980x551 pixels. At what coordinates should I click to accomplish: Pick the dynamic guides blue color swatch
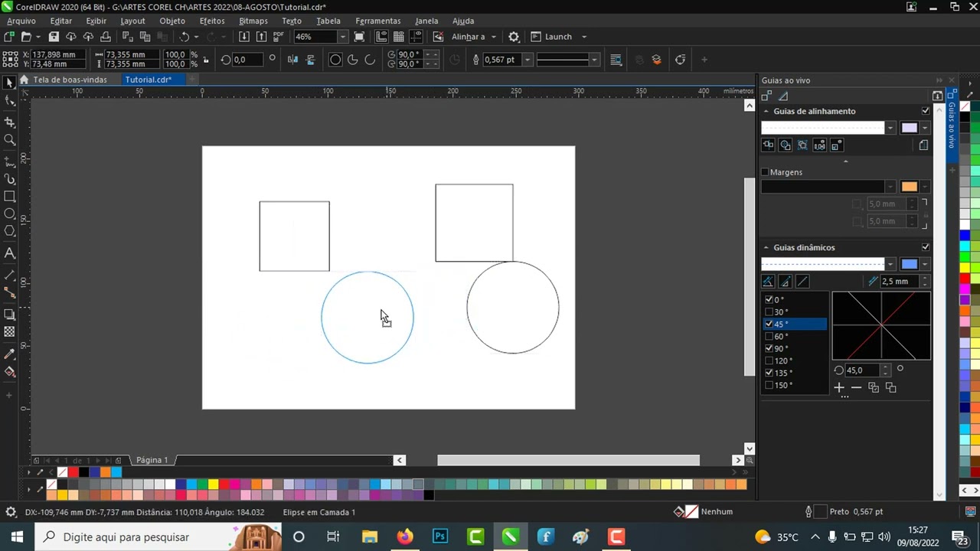pyautogui.click(x=909, y=264)
